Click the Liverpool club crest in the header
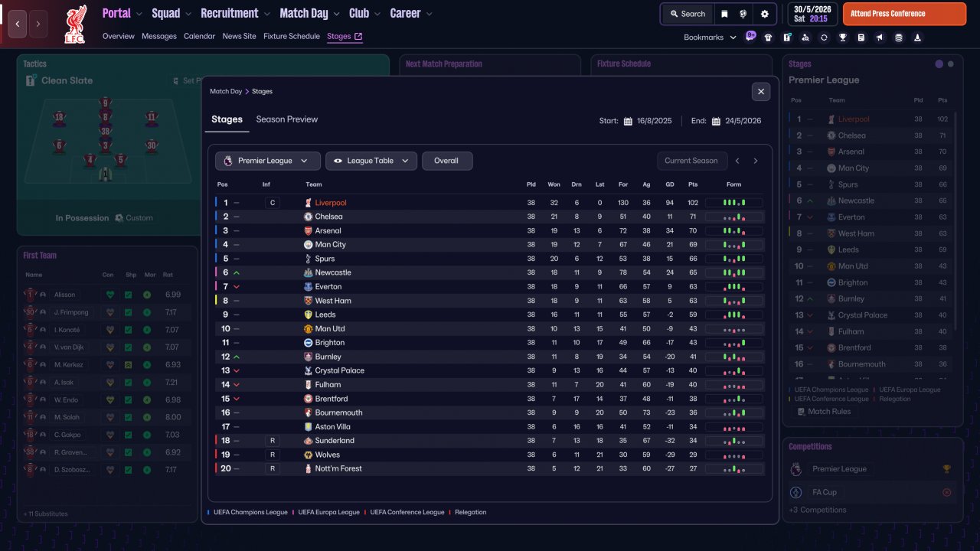Viewport: 980px width, 551px height. point(75,24)
